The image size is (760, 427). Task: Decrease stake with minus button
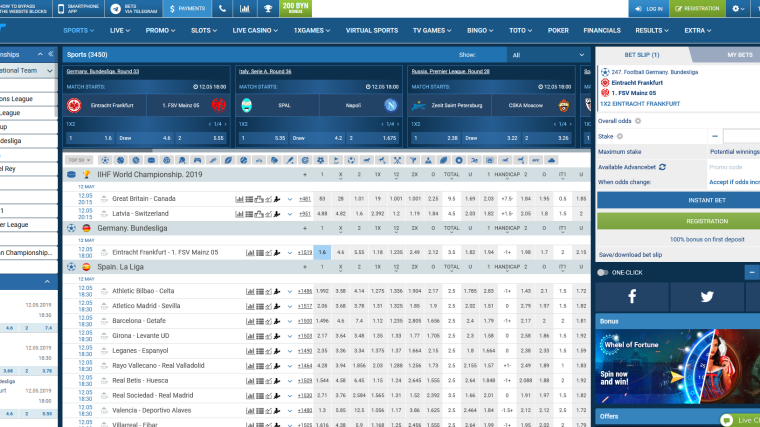point(715,136)
